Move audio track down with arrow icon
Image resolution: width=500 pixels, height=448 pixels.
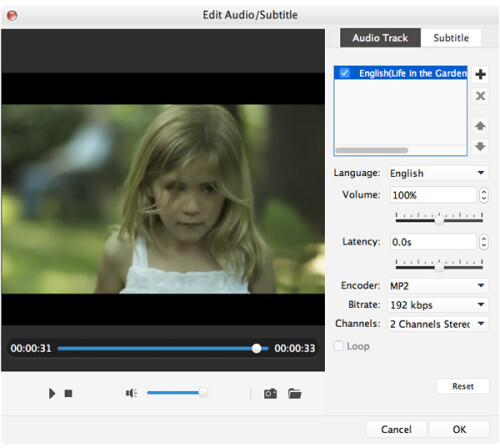[x=480, y=146]
